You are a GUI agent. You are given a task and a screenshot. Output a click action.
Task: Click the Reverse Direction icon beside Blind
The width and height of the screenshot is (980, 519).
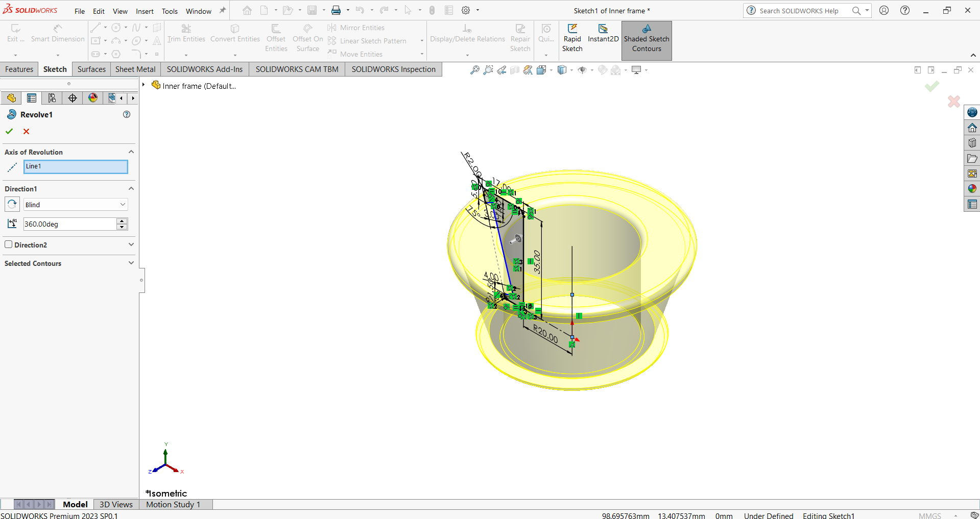tap(12, 204)
